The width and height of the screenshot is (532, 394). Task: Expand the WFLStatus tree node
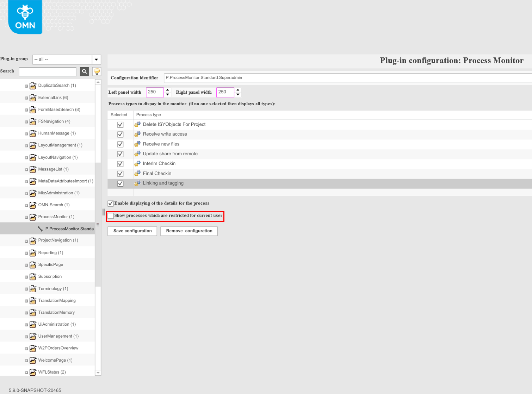point(26,372)
